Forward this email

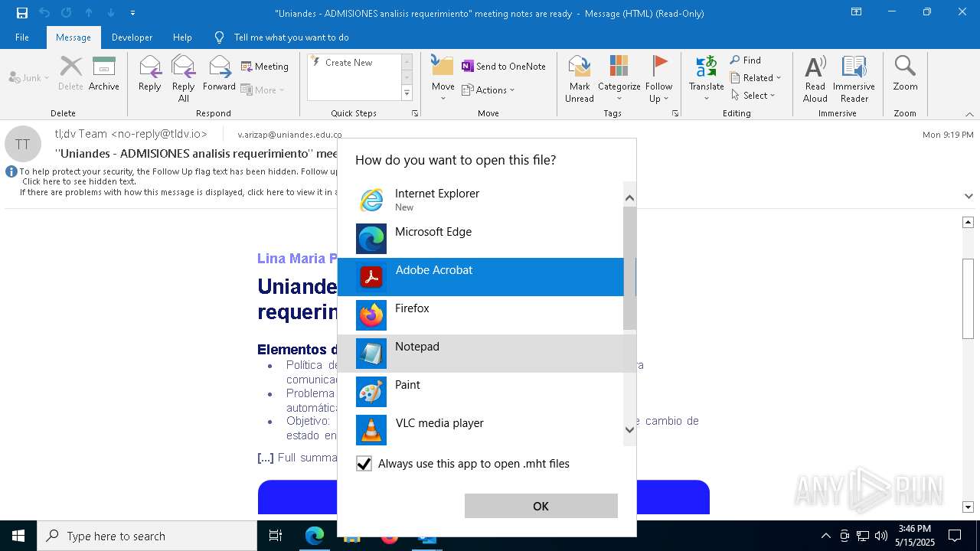click(x=219, y=74)
